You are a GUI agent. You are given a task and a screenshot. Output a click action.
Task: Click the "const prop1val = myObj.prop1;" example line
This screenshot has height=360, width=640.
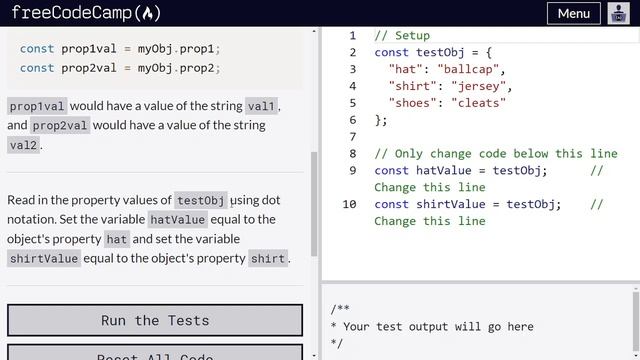(120, 49)
